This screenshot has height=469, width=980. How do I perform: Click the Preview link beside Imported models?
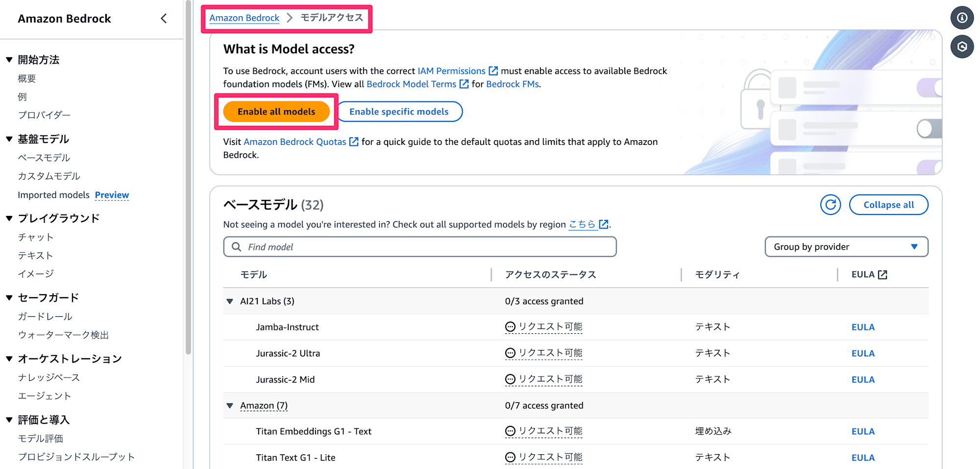pyautogui.click(x=112, y=195)
